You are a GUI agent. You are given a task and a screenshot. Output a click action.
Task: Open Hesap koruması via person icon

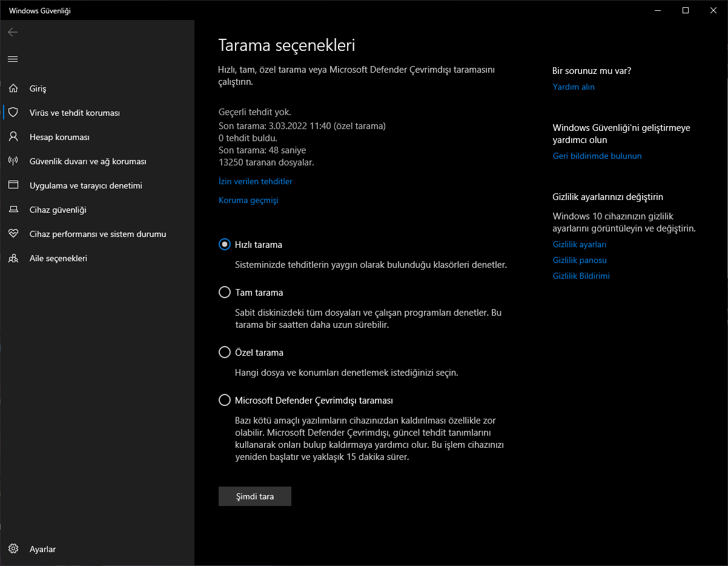pyautogui.click(x=13, y=137)
